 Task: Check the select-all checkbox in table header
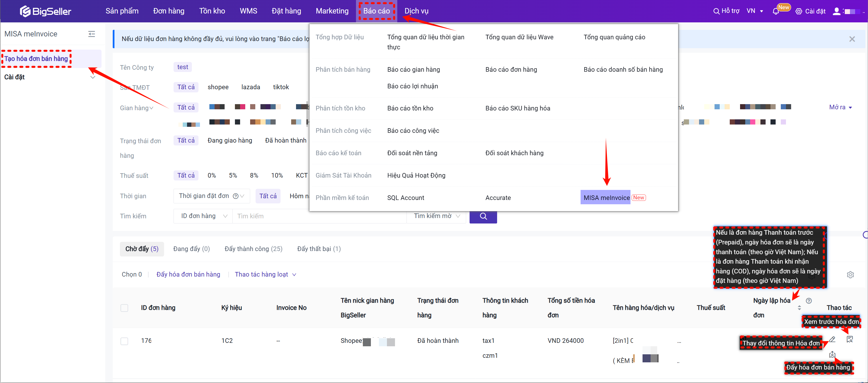point(124,308)
